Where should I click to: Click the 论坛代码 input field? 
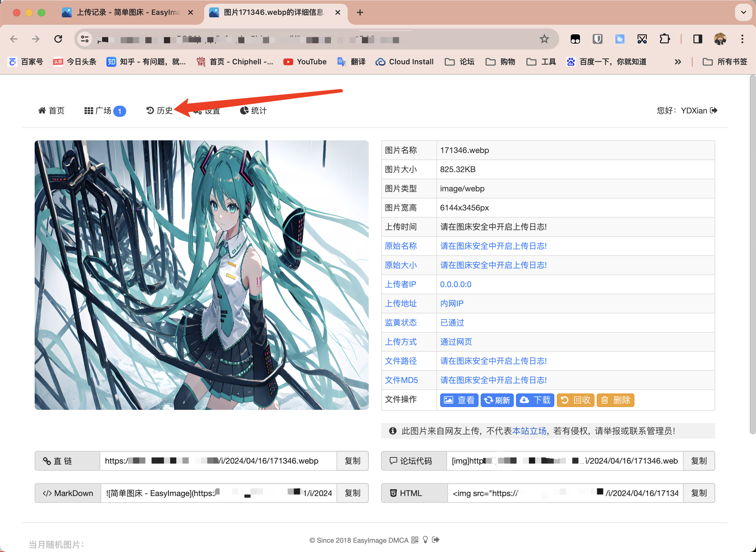[565, 461]
